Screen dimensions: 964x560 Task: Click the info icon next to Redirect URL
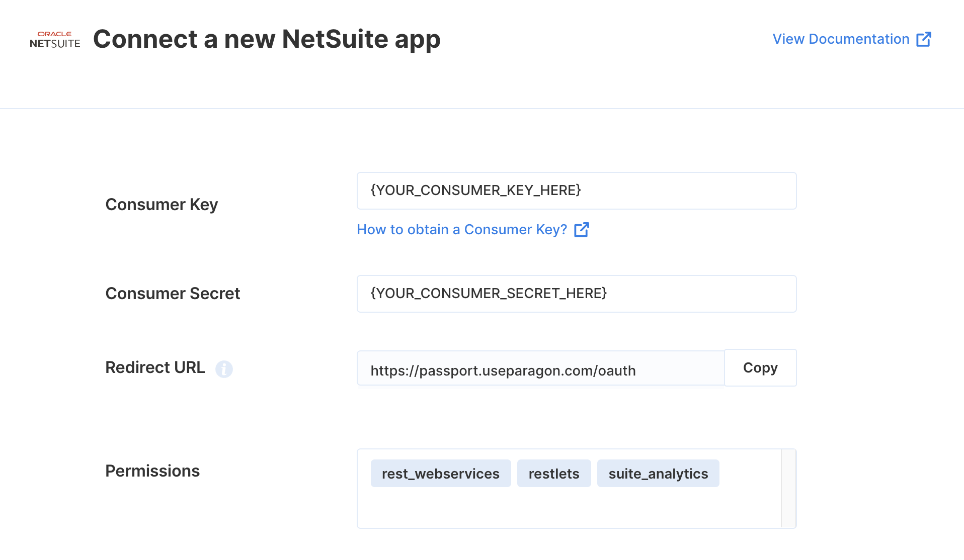point(224,369)
